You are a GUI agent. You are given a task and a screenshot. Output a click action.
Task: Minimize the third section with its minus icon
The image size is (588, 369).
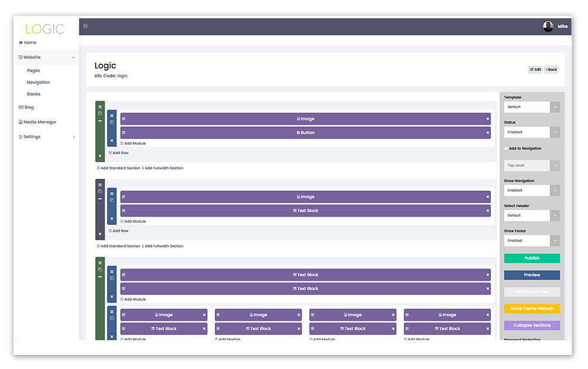(100, 277)
